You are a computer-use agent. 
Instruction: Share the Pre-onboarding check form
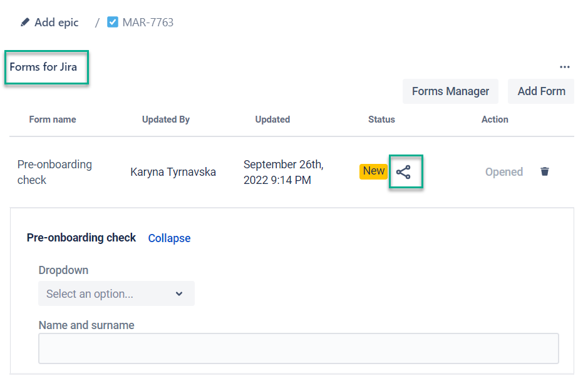pyautogui.click(x=403, y=172)
